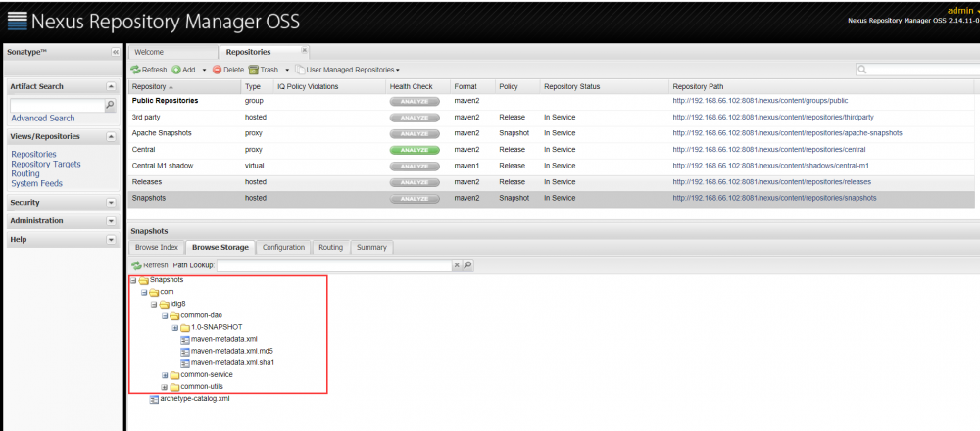
Task: Expand the common-utils tree node
Action: point(165,387)
